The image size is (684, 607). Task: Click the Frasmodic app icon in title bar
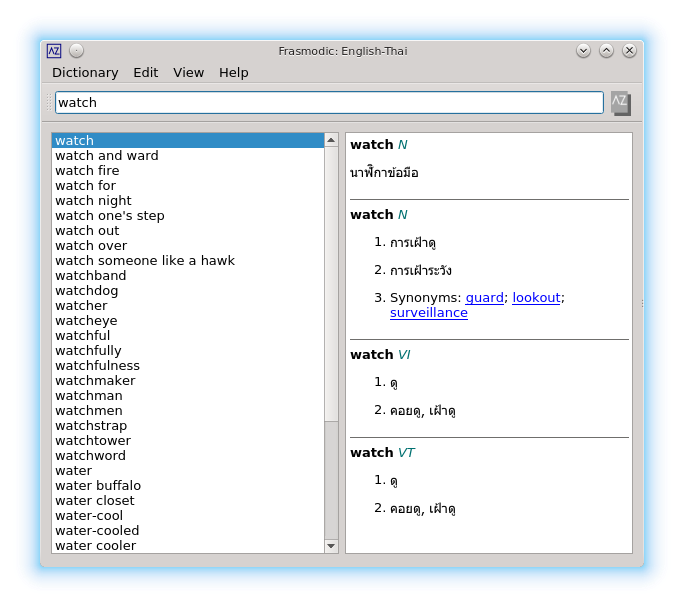coord(54,51)
